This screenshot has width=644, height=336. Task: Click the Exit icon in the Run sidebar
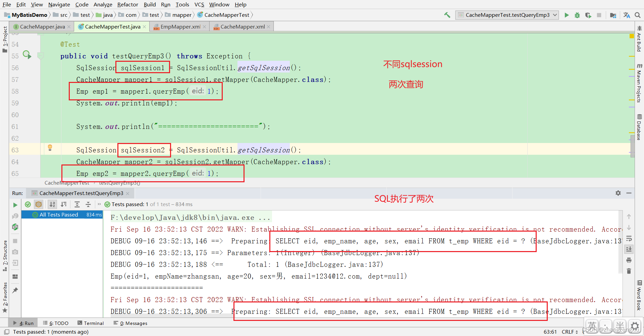click(15, 263)
